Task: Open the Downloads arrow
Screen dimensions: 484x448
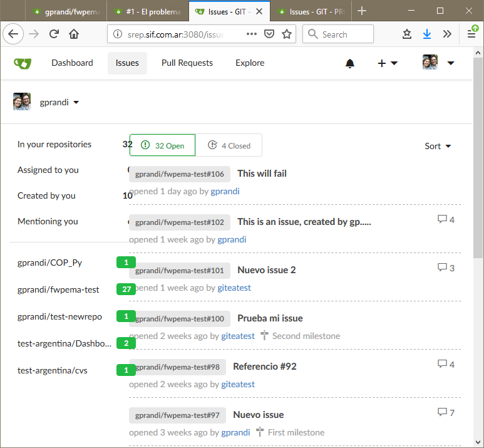Action: (427, 34)
